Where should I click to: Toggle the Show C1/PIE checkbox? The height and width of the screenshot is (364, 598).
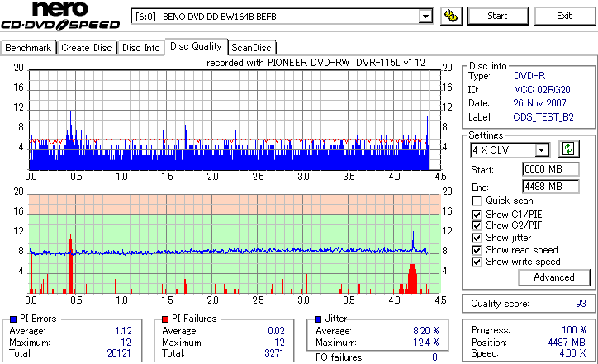[477, 215]
